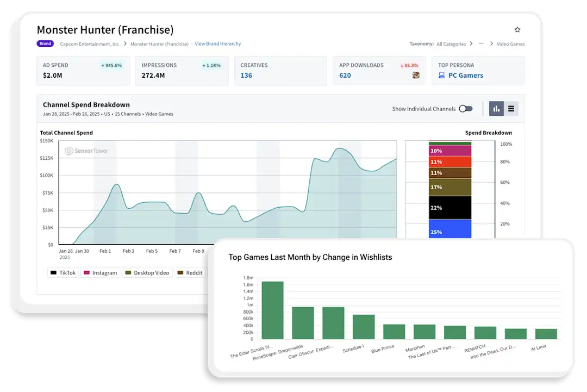Click App Downloads 88.8% decrease indicator
Image resolution: width=587 pixels, height=392 pixels.
(409, 65)
